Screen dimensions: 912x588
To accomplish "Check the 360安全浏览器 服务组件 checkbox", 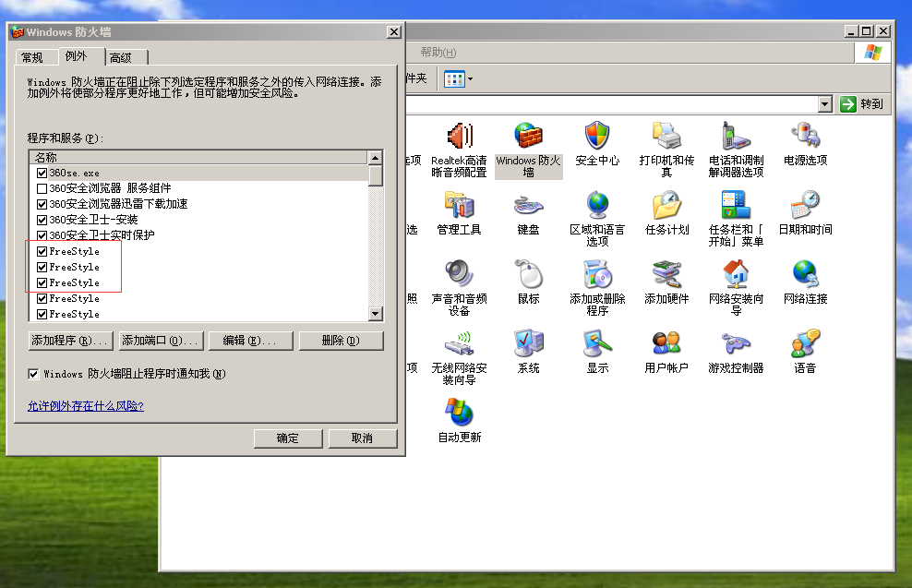I will click(42, 188).
